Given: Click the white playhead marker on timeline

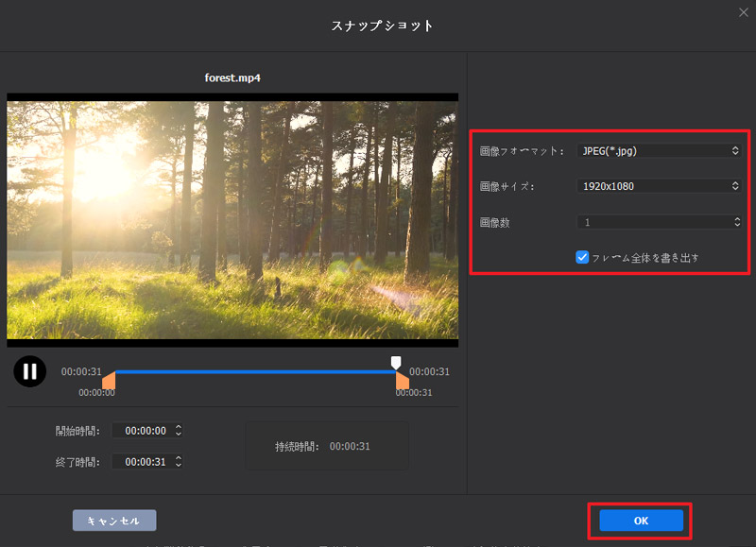Looking at the screenshot, I should (x=396, y=363).
